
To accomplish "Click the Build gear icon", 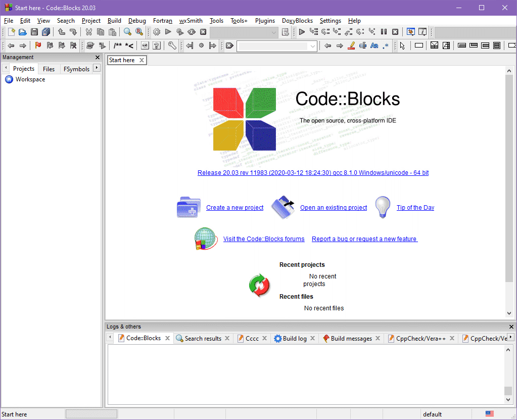I will (157, 32).
